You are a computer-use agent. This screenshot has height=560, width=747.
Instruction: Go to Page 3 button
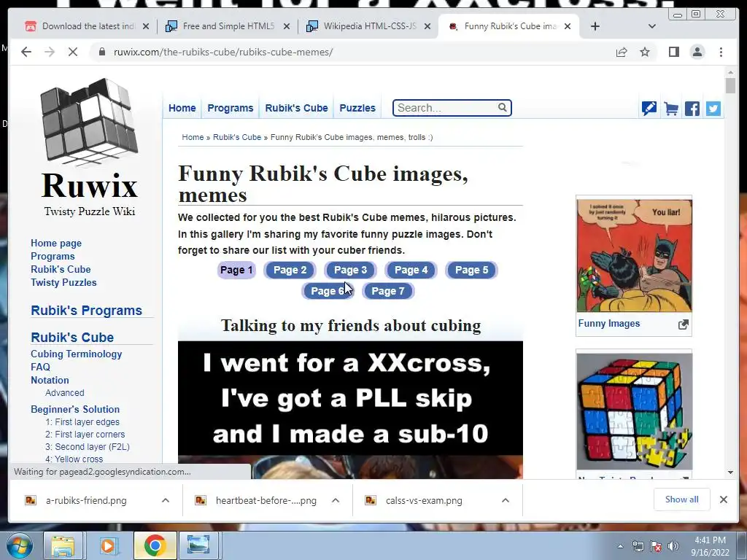(350, 270)
